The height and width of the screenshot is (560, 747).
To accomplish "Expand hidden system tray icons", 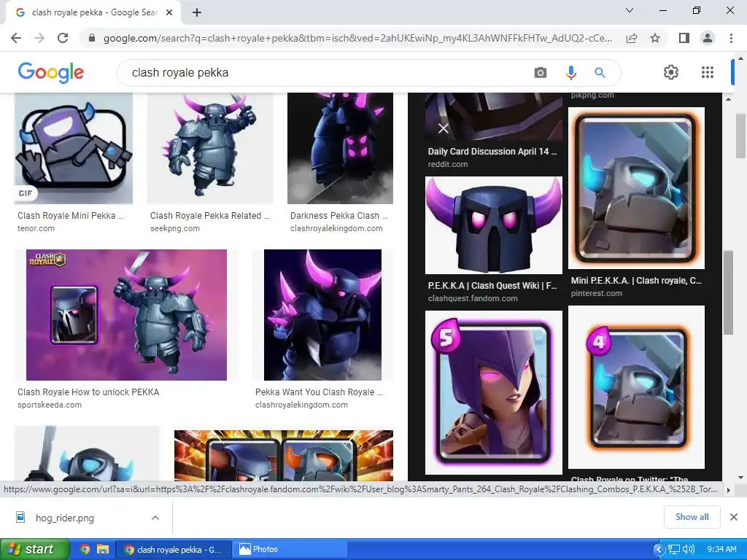I will coord(659,550).
